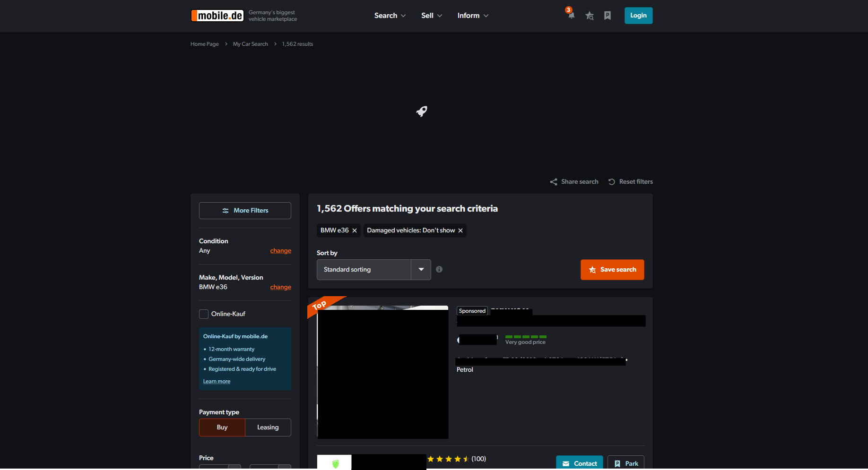868x470 pixels.
Task: Click the sort dropdown arrow
Action: click(x=421, y=270)
